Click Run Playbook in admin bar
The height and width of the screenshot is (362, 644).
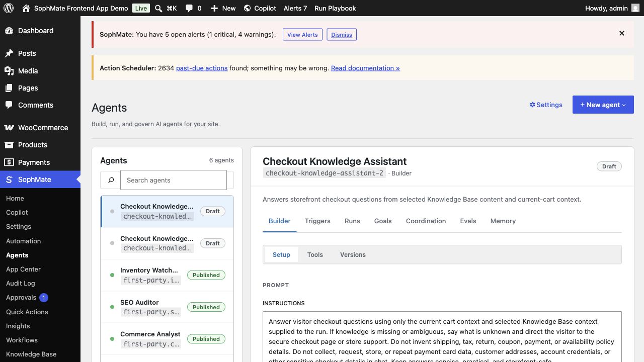pos(335,8)
